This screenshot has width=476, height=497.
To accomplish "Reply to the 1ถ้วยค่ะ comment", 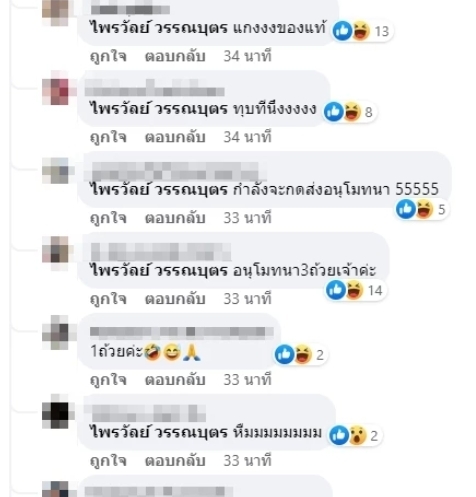I will (x=175, y=380).
